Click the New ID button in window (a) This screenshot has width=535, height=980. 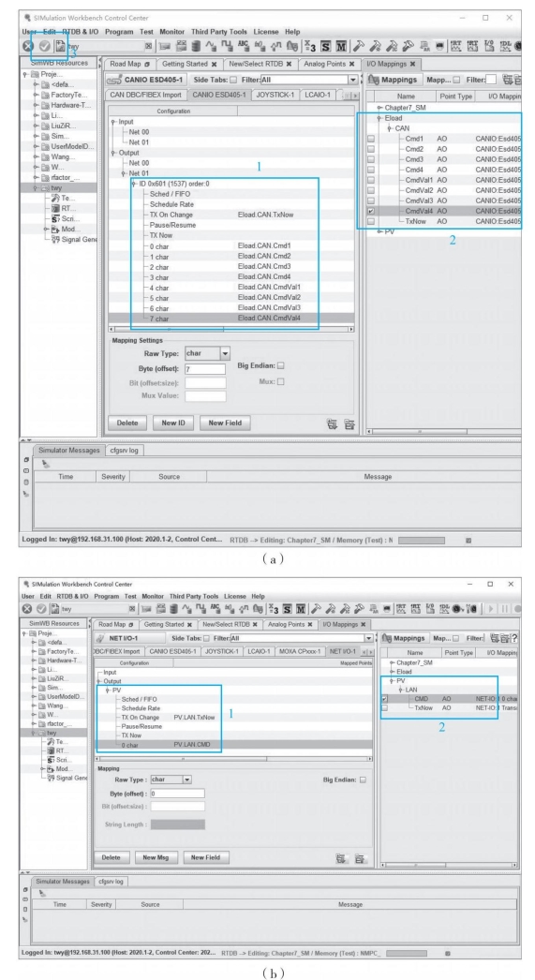(173, 423)
